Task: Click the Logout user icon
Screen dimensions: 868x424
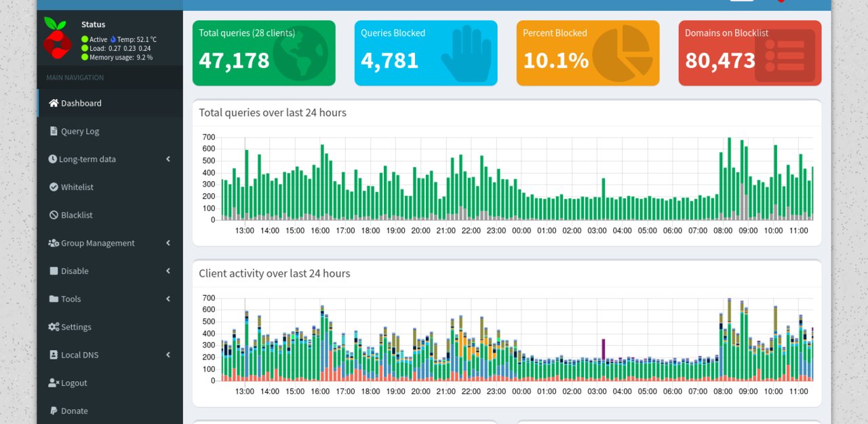Action: pyautogui.click(x=54, y=383)
